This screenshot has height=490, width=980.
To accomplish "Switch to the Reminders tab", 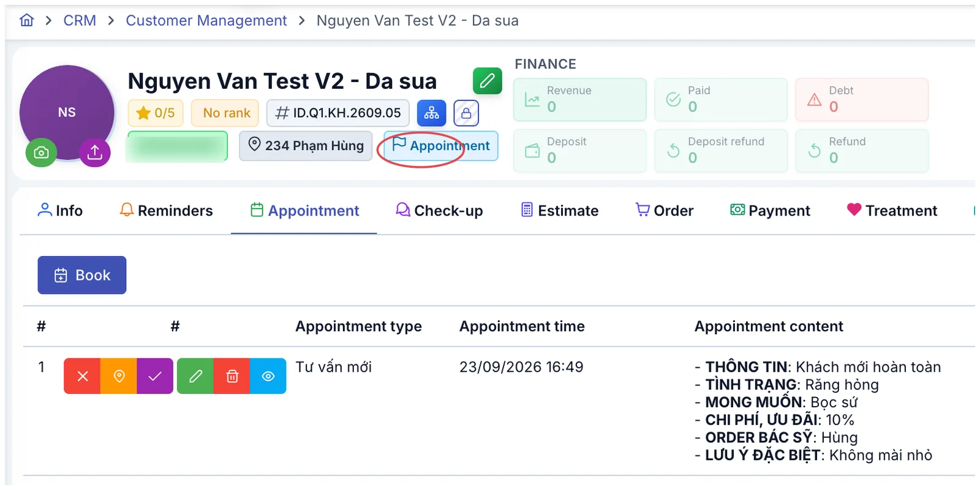I will (x=166, y=211).
